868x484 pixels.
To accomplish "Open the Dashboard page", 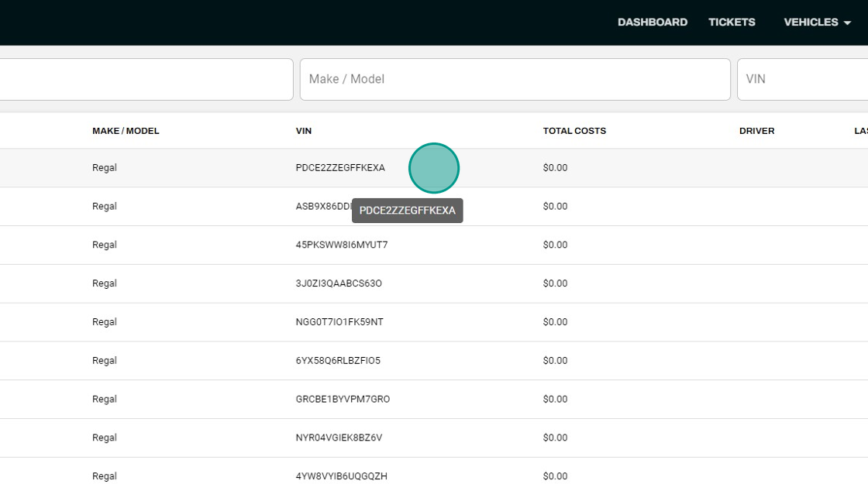I will pos(652,22).
